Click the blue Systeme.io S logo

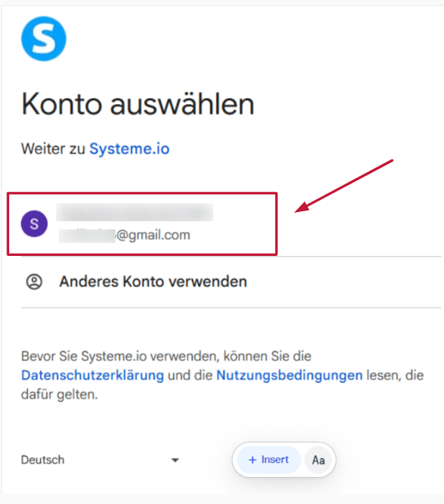click(x=44, y=39)
